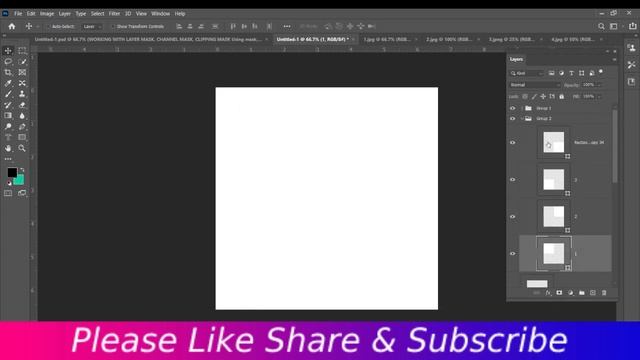This screenshot has height=360, width=640.
Task: Select the Rectangular Marquee tool
Action: point(22,51)
